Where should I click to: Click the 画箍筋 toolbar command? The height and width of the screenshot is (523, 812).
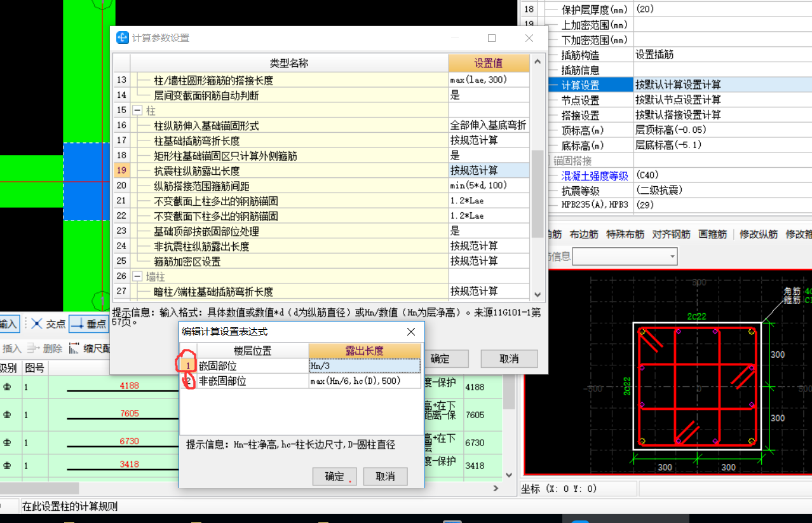712,234
